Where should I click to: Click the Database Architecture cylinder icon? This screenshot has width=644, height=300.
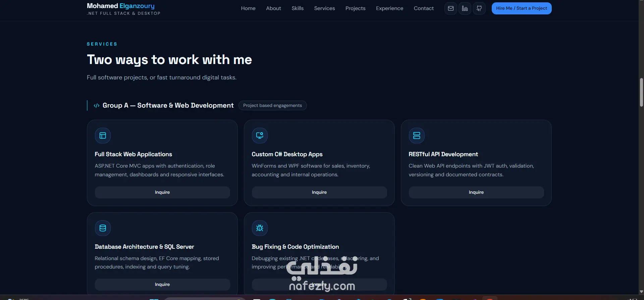(103, 228)
